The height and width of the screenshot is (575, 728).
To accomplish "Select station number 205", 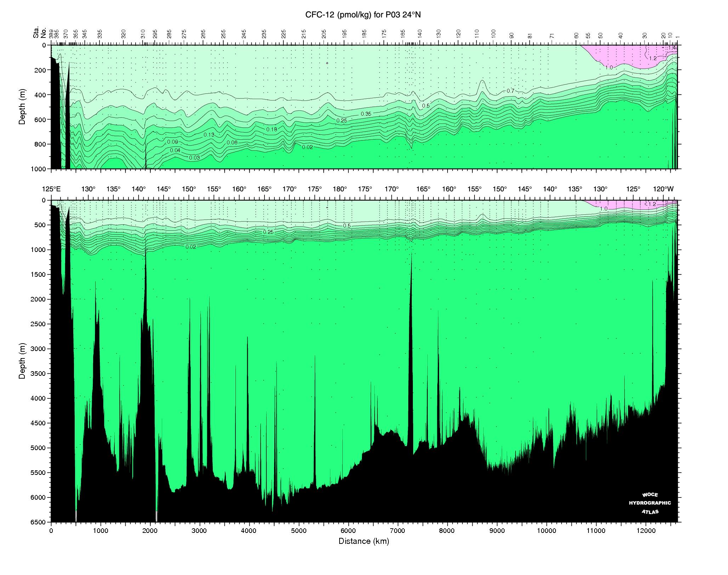I will point(324,34).
